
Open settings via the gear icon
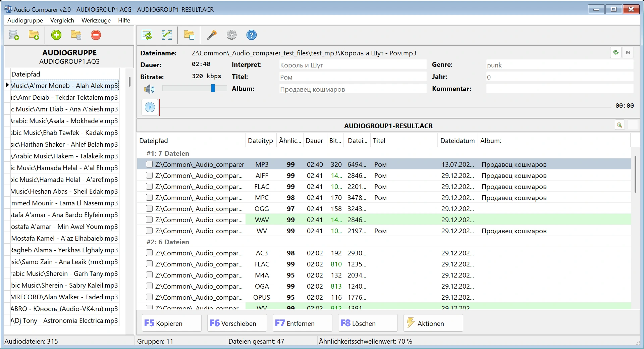[x=231, y=35]
